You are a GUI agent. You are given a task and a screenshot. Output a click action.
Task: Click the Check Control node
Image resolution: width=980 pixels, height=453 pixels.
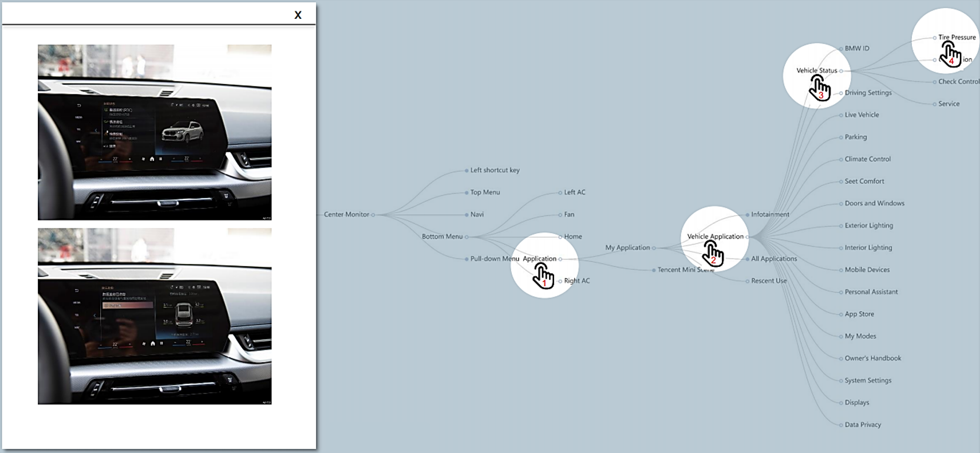point(959,81)
